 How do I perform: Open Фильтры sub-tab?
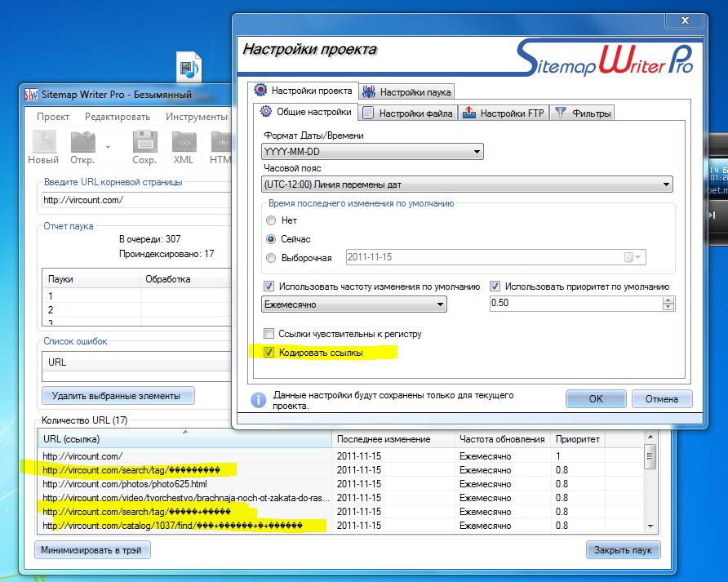(583, 113)
